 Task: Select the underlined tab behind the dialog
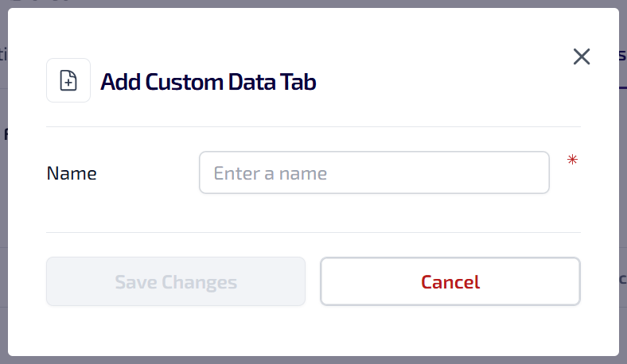tap(622, 56)
